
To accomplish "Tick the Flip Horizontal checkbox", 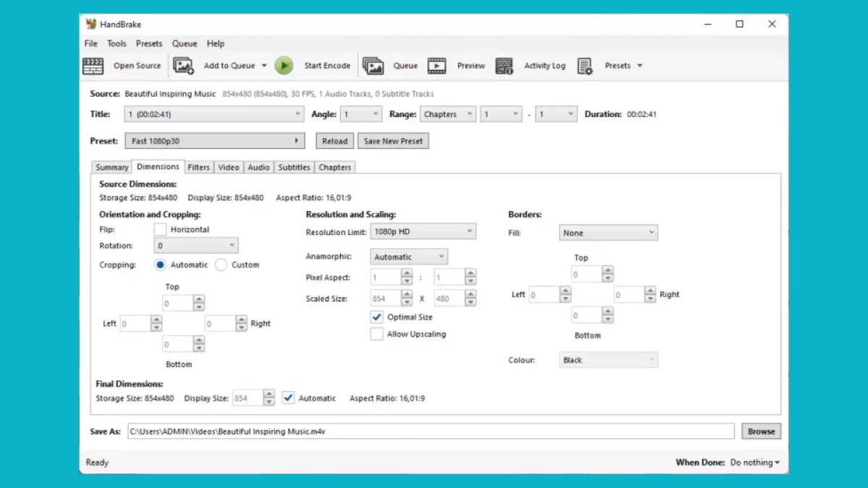I will (160, 229).
